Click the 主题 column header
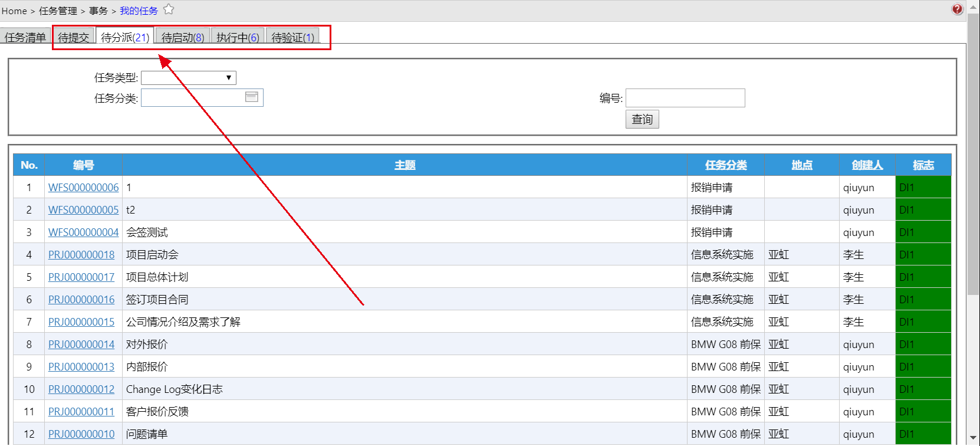Image resolution: width=980 pixels, height=446 pixels. pos(405,165)
